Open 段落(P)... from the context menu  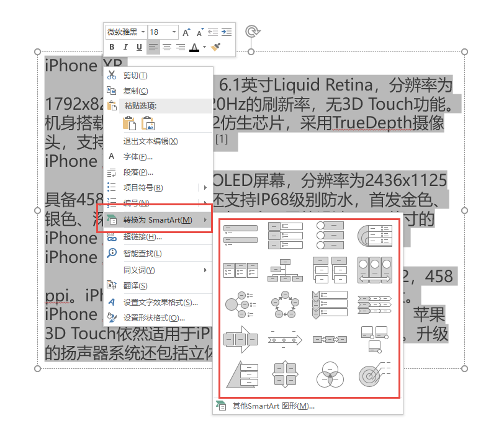(x=138, y=172)
